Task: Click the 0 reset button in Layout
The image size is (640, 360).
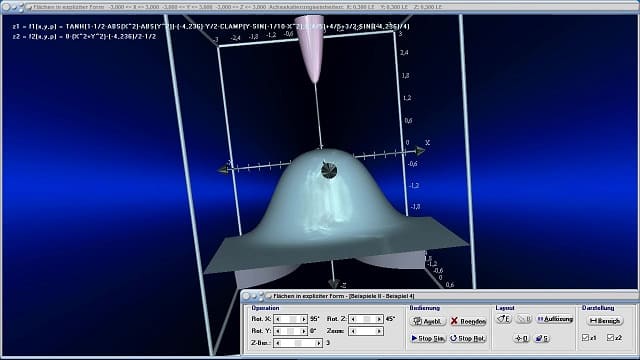Action: (x=522, y=338)
